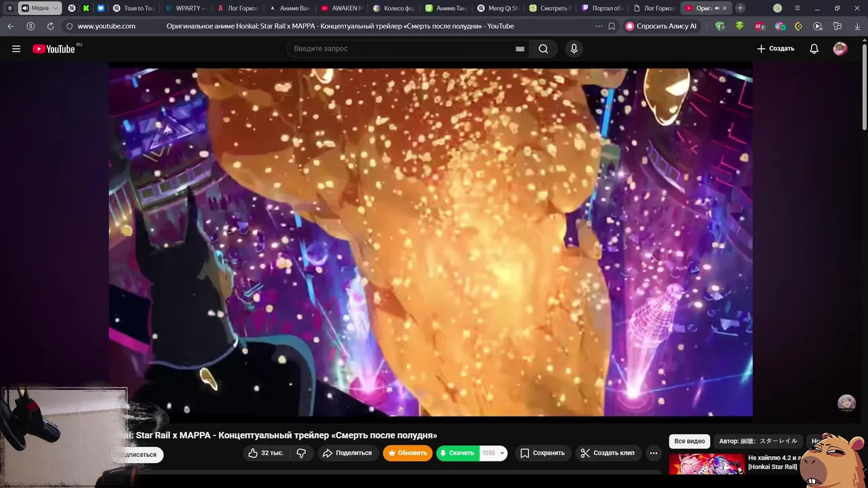Open the Не хайплю 4.2 recommended video thumbnail
Viewport: 868px width, 488px height.
706,464
